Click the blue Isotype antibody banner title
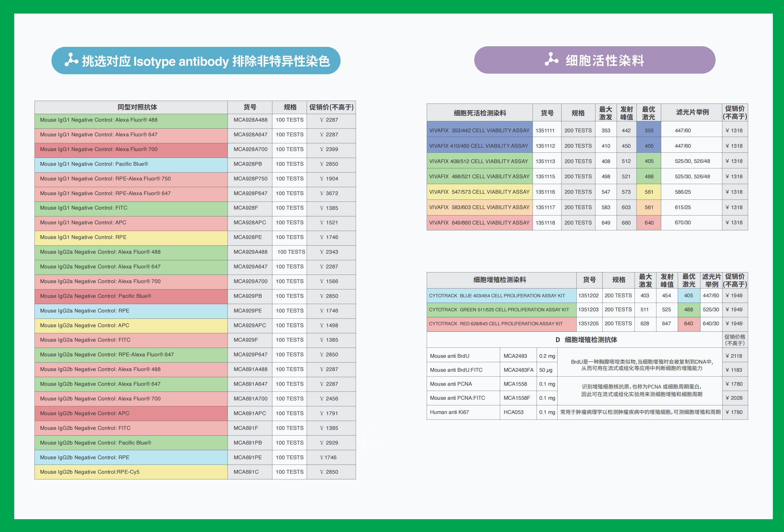This screenshot has width=784, height=532. [x=206, y=61]
